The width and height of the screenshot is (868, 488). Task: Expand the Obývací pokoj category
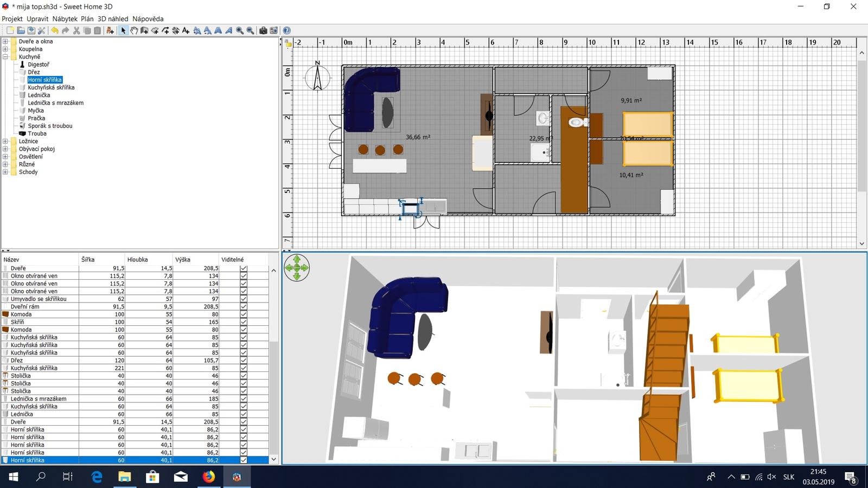[5, 149]
